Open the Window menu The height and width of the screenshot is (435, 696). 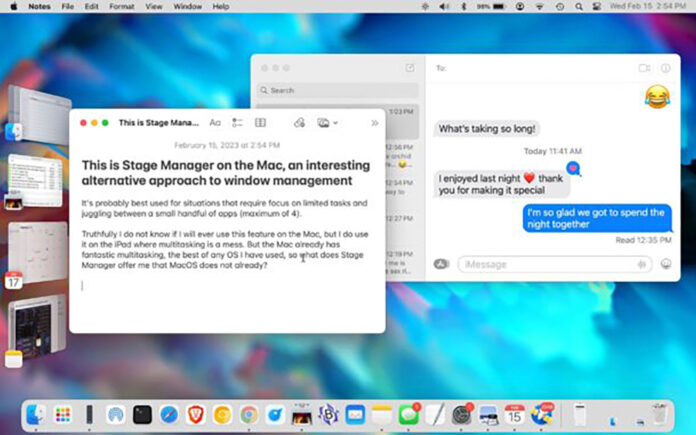[x=187, y=6]
